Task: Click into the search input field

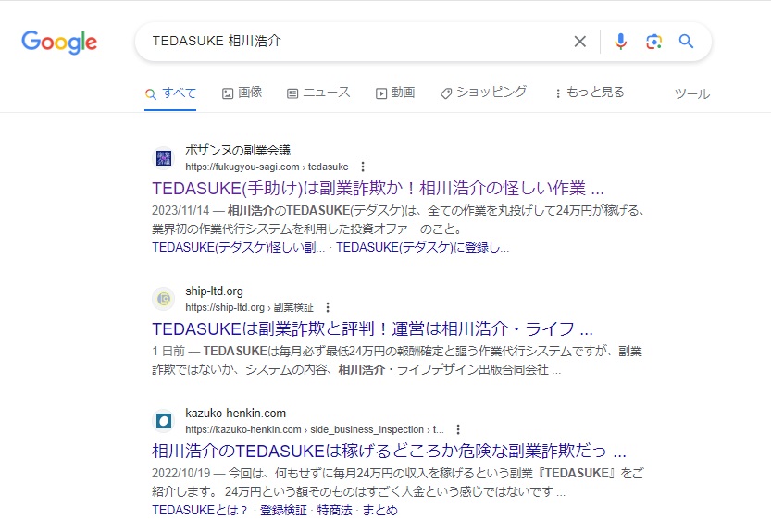Action: click(x=352, y=42)
